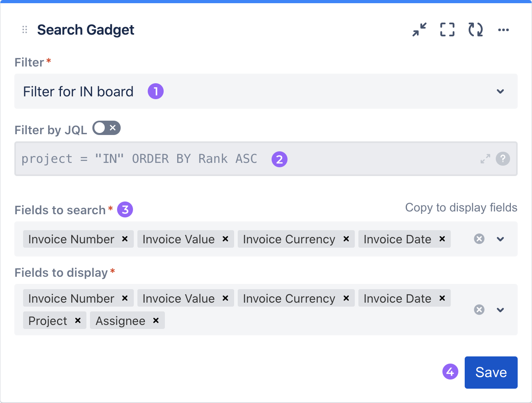Image resolution: width=532 pixels, height=403 pixels.
Task: Open the three-dot more options menu
Action: pyautogui.click(x=503, y=30)
